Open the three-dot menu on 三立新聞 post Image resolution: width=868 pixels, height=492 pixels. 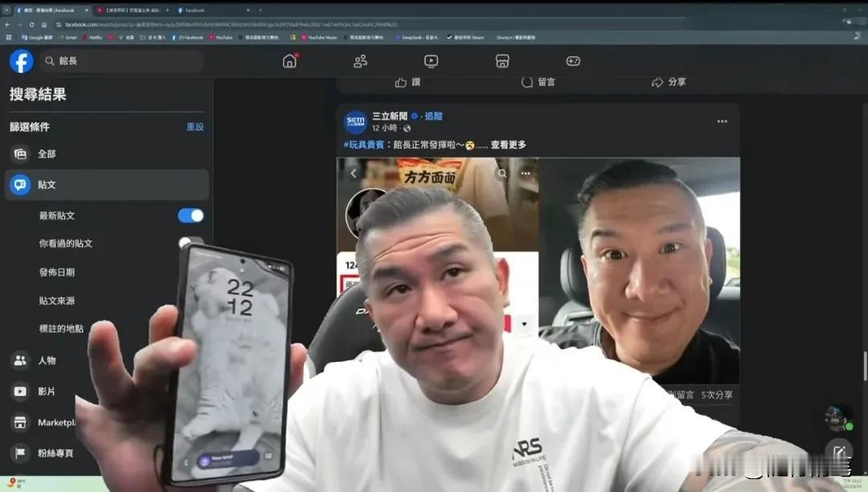(x=723, y=121)
